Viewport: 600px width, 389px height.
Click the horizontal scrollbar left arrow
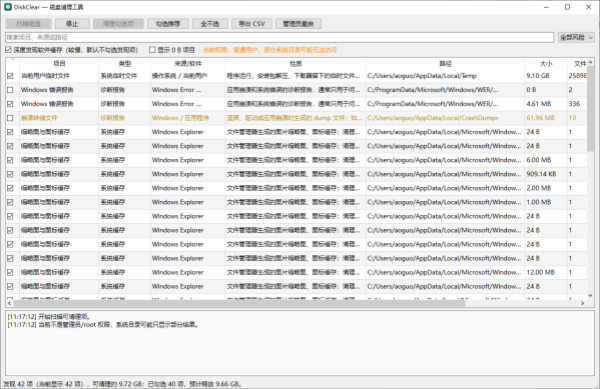click(x=9, y=303)
